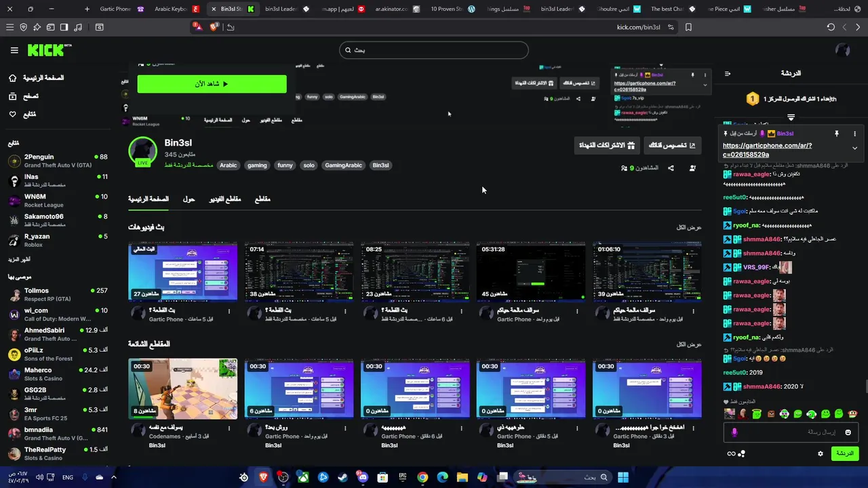Open the مقاطع الفيديو videos tab
This screenshot has width=868, height=488.
[x=224, y=199]
